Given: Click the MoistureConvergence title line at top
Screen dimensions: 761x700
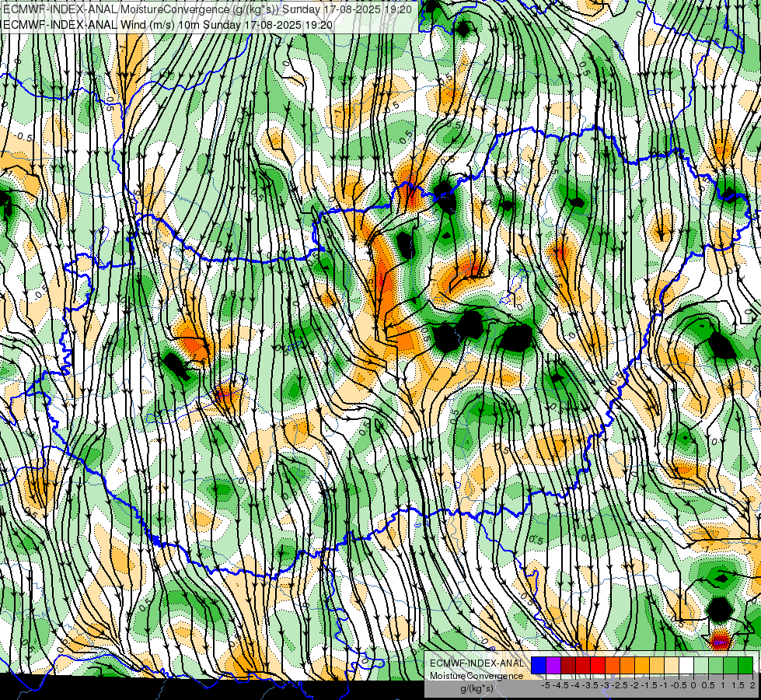Looking at the screenshot, I should [x=208, y=9].
